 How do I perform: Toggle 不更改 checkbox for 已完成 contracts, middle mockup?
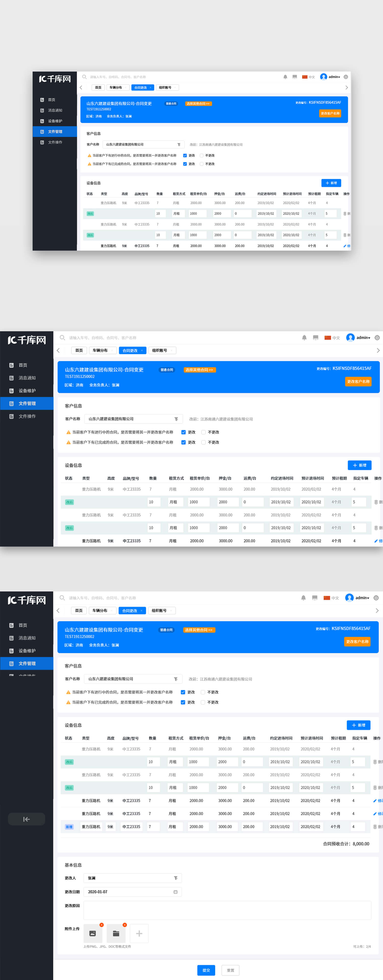pyautogui.click(x=203, y=442)
